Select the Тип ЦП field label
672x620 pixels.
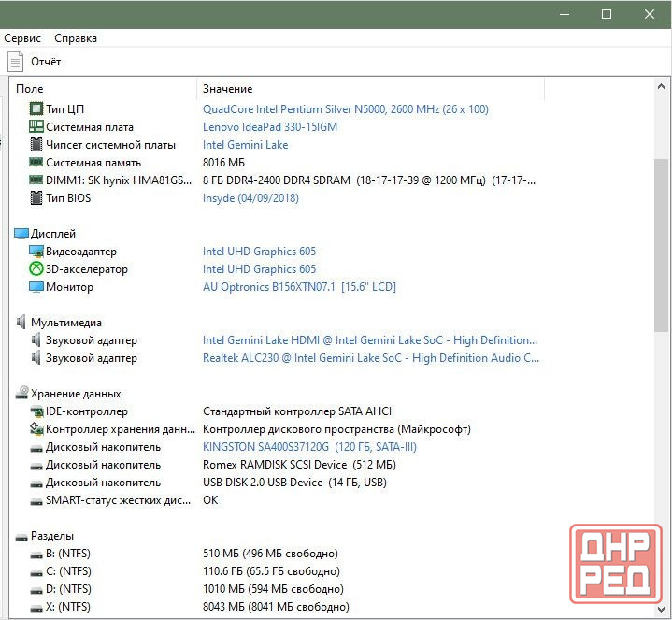coord(64,109)
